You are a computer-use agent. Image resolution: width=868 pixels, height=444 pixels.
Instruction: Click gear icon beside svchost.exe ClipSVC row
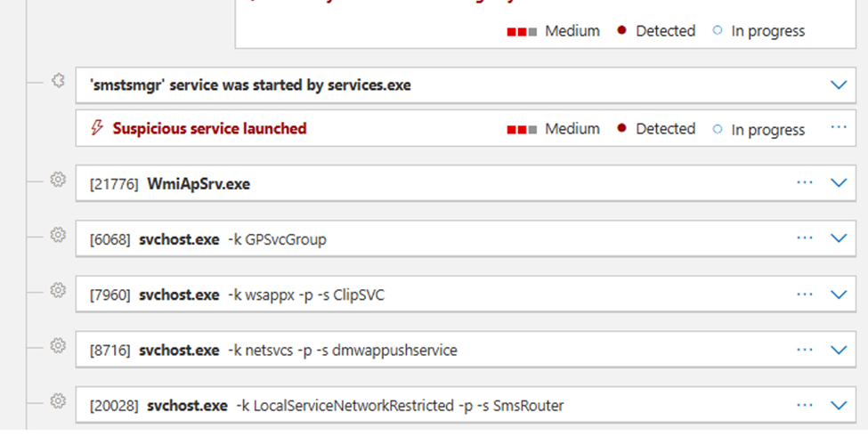coord(59,291)
